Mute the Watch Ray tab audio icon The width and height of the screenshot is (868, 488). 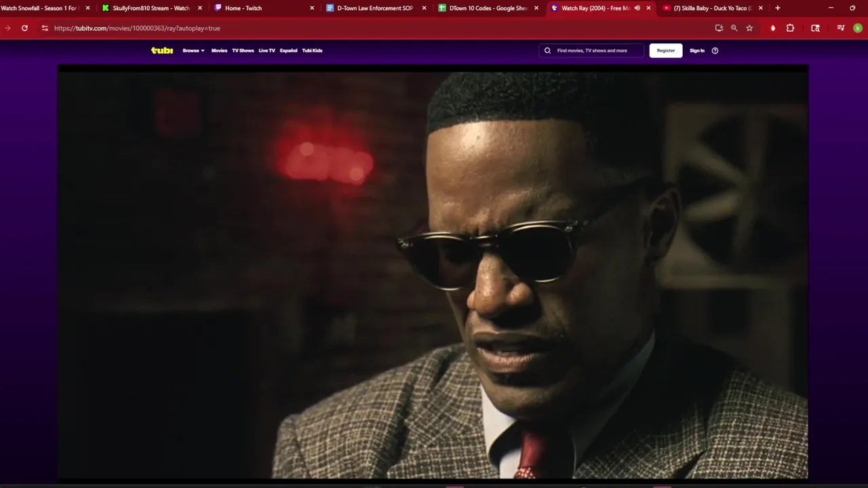[x=637, y=8]
